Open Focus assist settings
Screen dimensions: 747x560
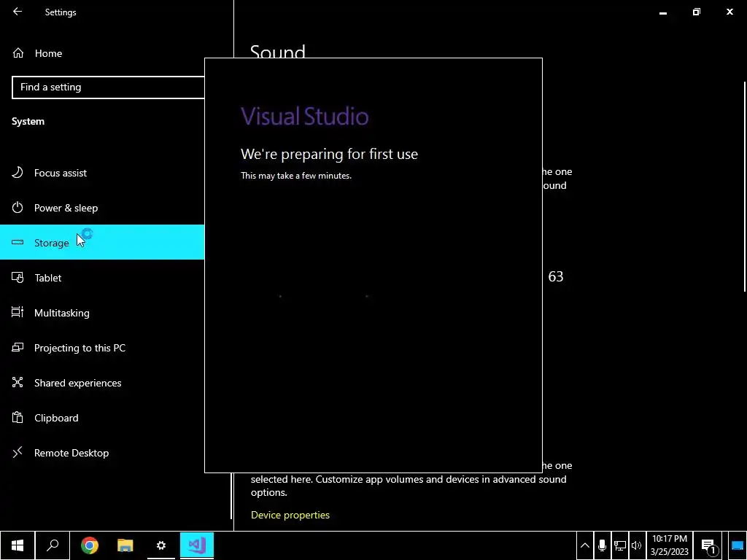pyautogui.click(x=102, y=173)
